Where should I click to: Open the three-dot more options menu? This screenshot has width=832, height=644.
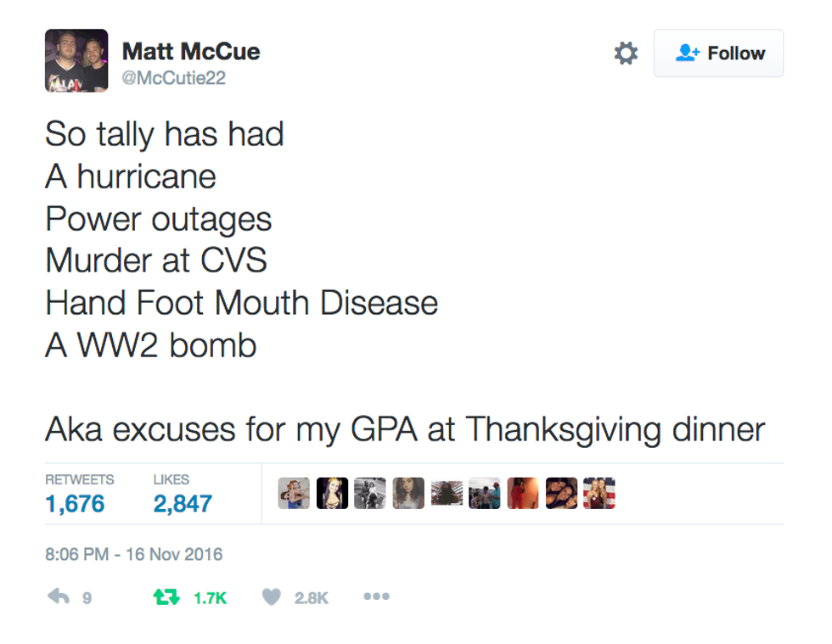pos(376,596)
